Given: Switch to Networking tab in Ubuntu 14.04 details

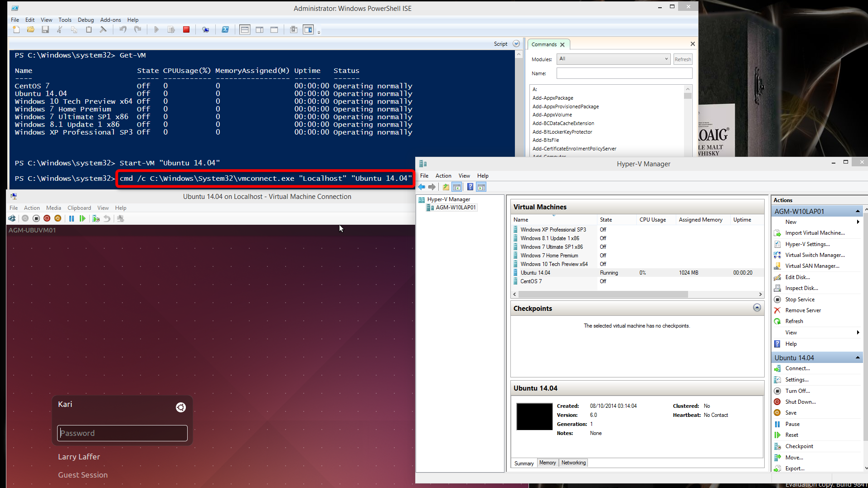Looking at the screenshot, I should click(573, 463).
